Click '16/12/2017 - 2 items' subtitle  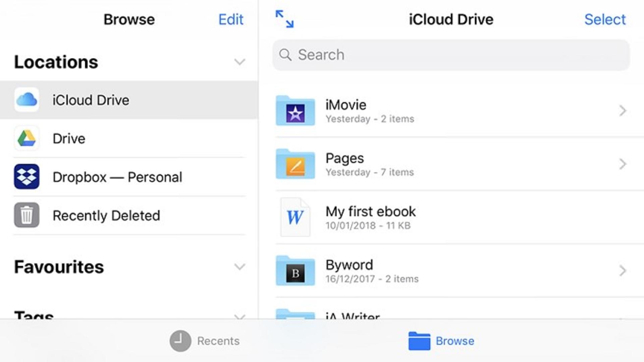coord(372,279)
